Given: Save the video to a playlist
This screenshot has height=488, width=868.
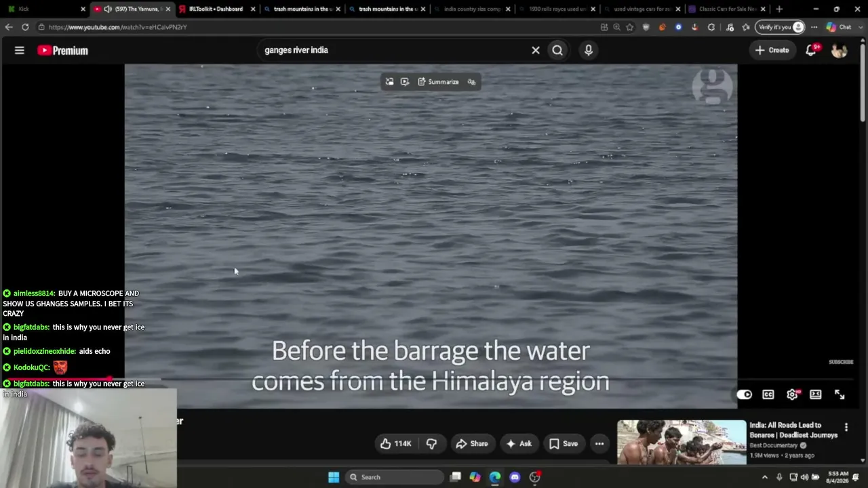Looking at the screenshot, I should [x=564, y=444].
